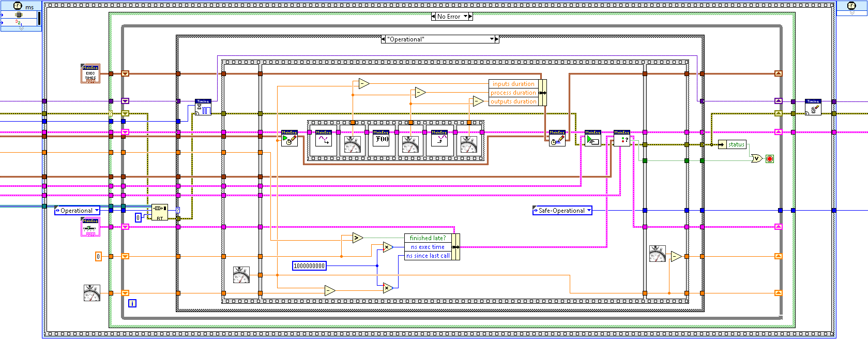Click the second stopwatch in the flat sequence

point(410,144)
